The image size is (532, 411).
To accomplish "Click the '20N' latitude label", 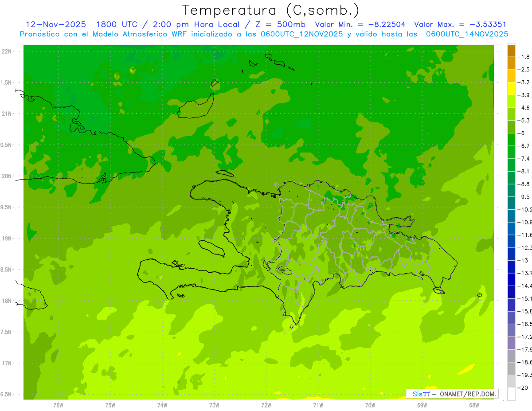I will click(x=6, y=176).
